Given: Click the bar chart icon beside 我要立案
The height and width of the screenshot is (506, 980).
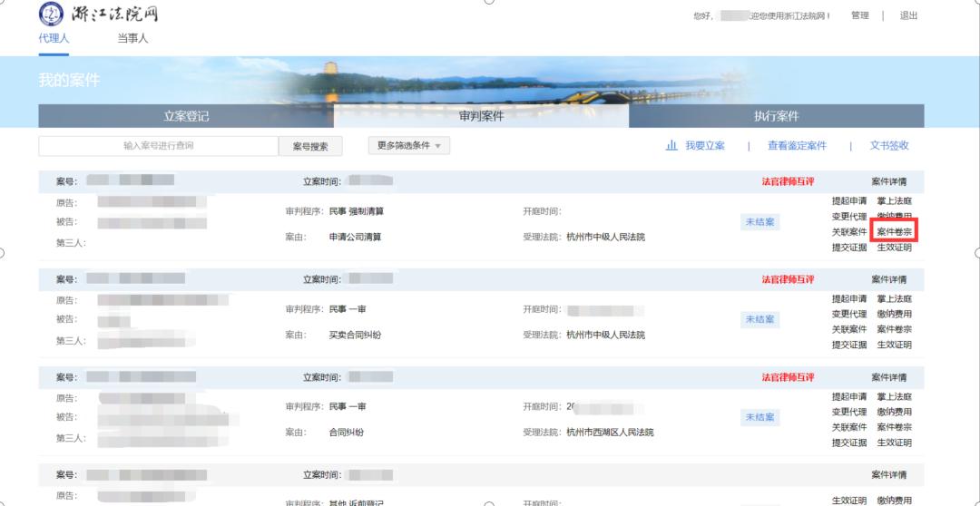Looking at the screenshot, I should (x=671, y=146).
